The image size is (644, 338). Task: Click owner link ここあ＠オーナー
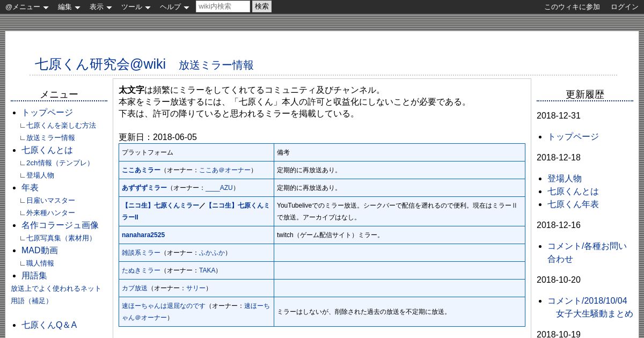coord(225,170)
